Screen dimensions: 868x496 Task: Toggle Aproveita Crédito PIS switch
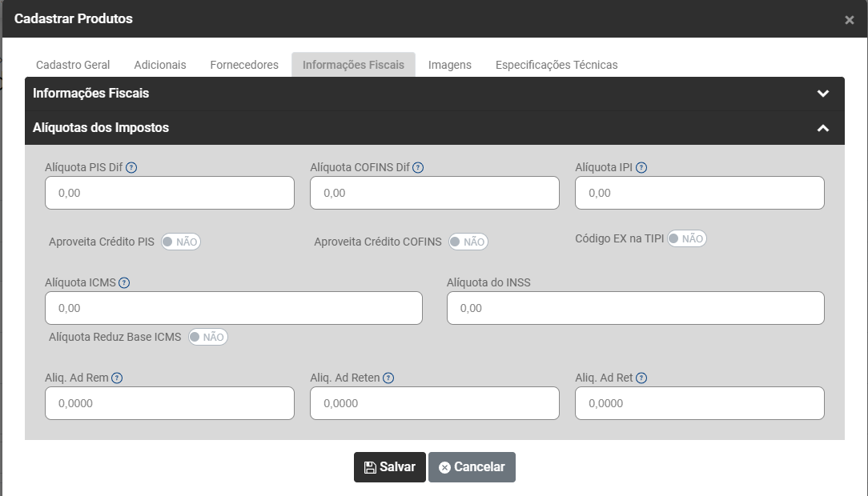coord(181,242)
